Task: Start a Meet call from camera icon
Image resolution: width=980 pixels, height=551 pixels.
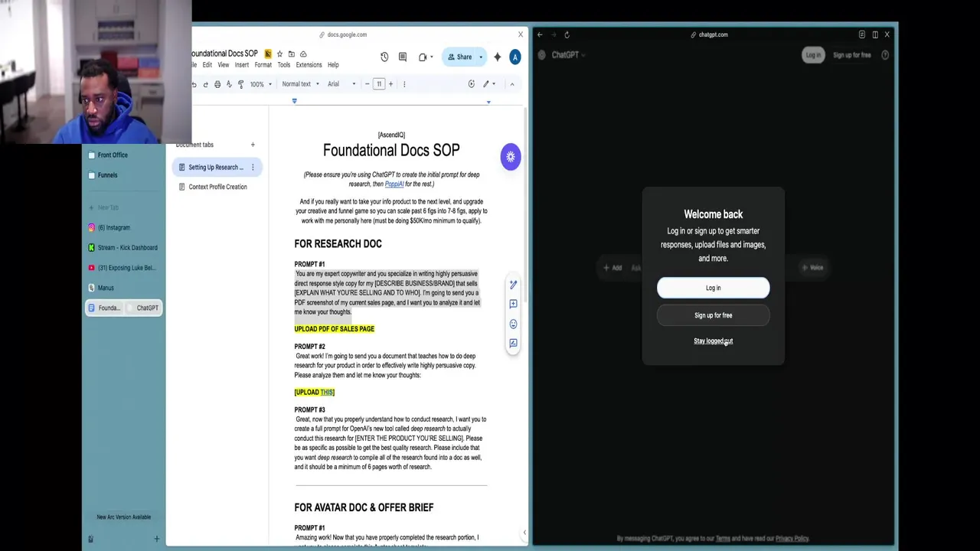Action: [423, 57]
